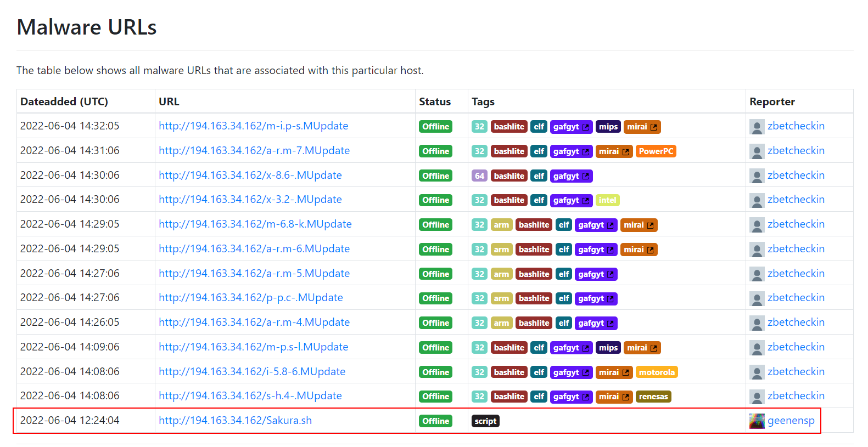The image size is (868, 447).
Task: Click the intel tag
Action: [607, 200]
